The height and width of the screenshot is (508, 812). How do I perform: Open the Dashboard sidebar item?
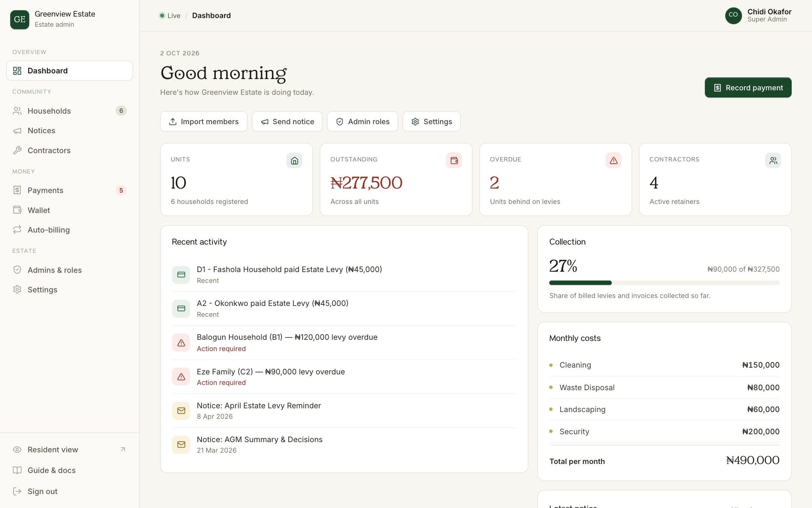[70, 71]
